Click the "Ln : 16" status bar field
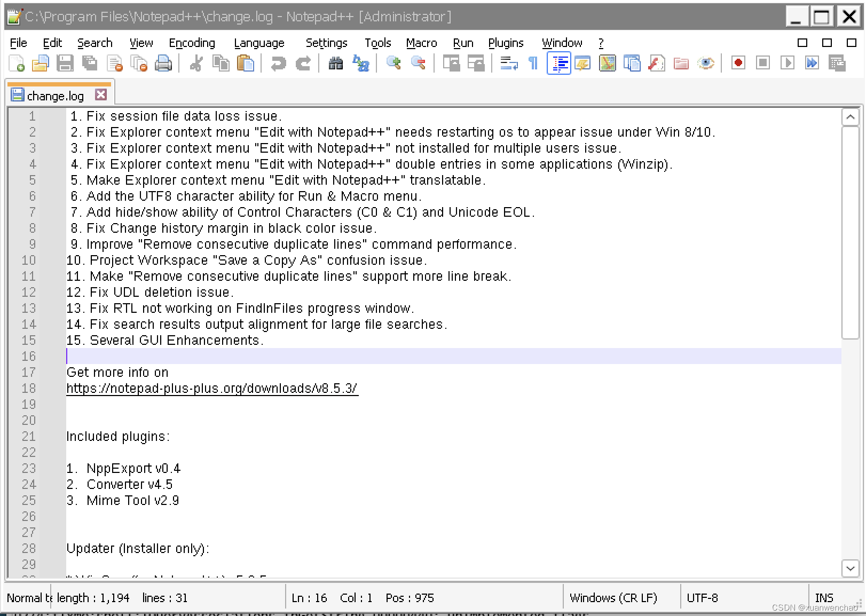The height and width of the screenshot is (616, 866). tap(309, 598)
